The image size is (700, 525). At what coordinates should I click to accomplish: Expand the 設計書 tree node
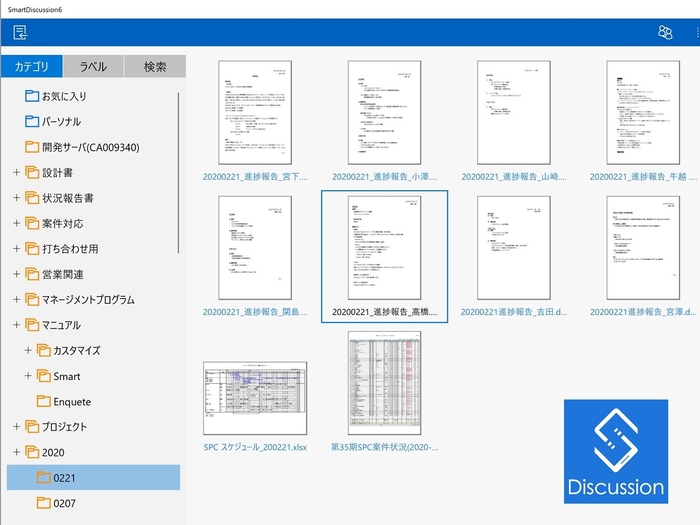point(16,173)
